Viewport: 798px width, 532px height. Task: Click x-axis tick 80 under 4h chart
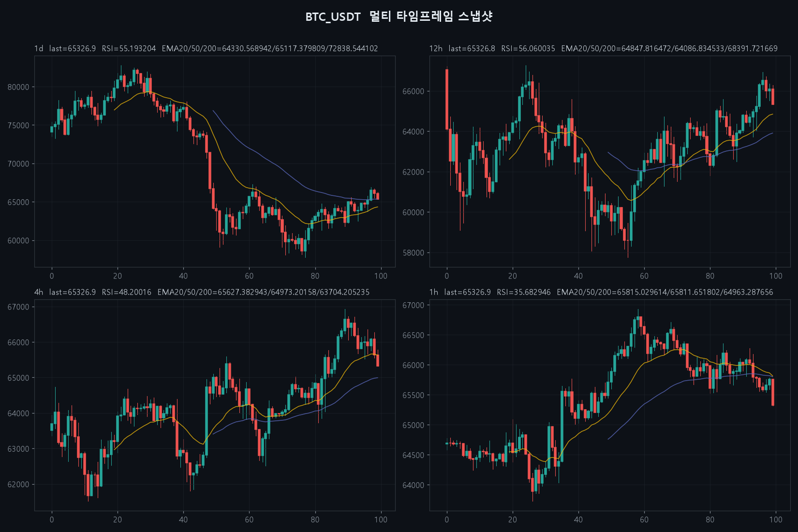(315, 520)
